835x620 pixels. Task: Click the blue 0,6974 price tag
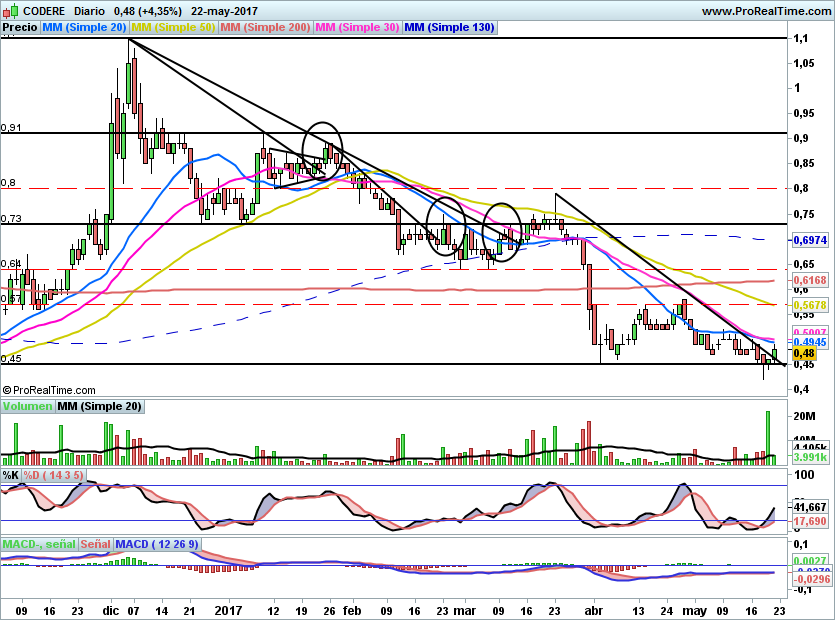click(809, 241)
